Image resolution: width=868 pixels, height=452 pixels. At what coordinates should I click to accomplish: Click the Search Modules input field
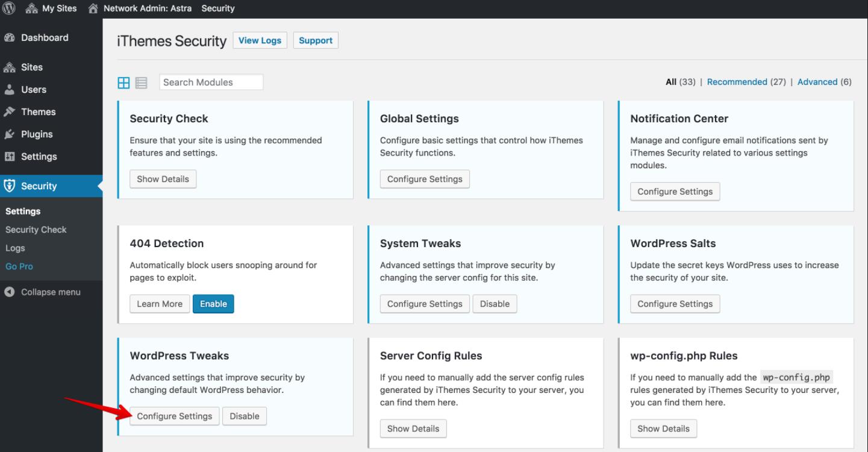211,83
